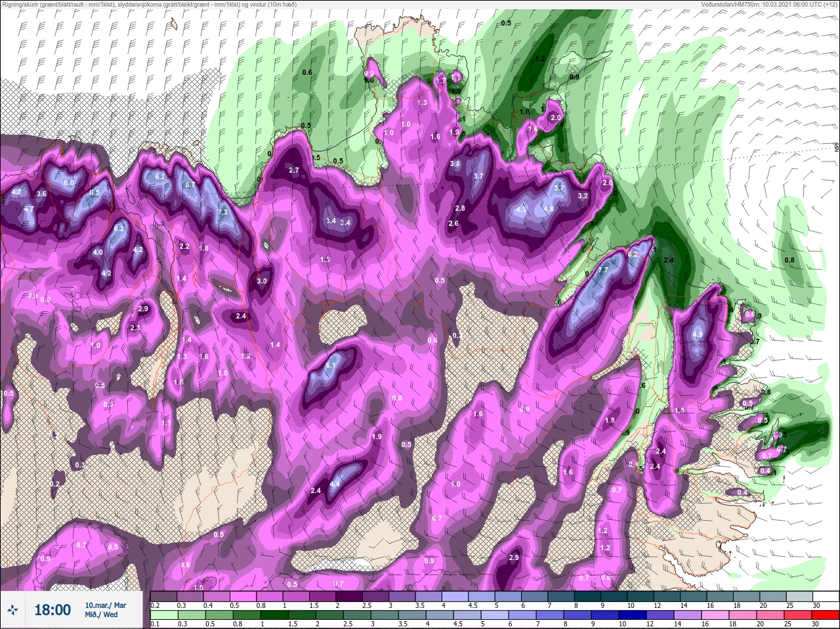Click the 5.7 precipitation value on the map
Viewport: 840px width, 629px height.
pos(559,188)
